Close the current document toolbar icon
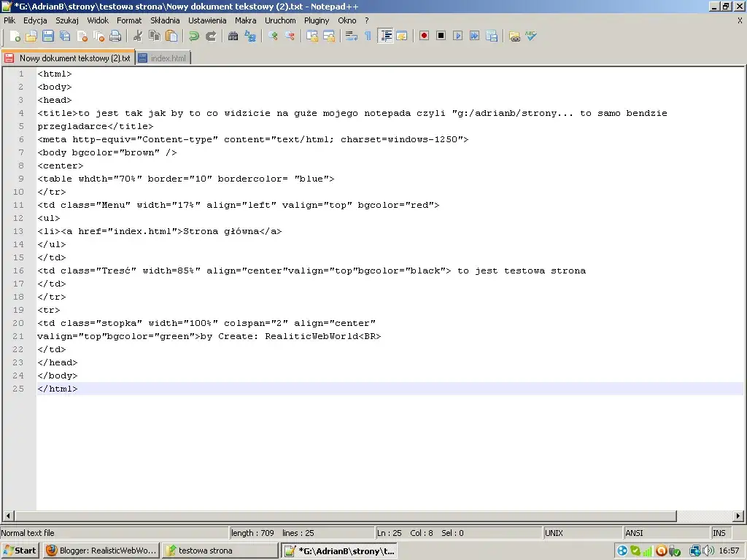 pos(82,36)
